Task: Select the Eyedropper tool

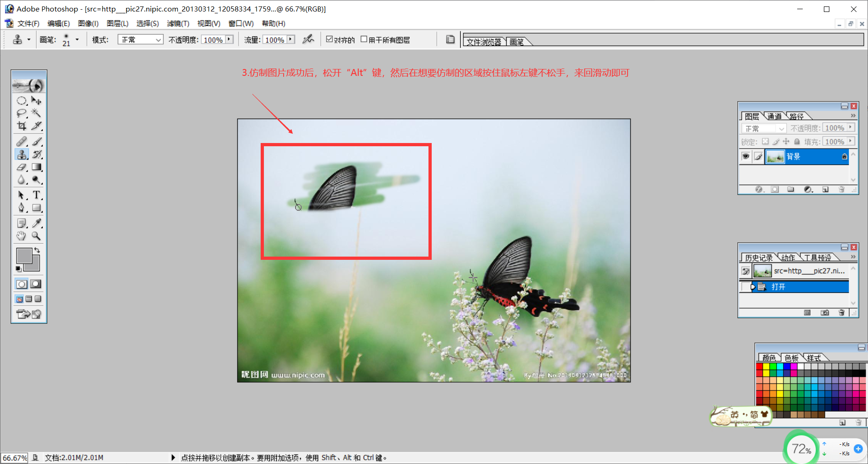Action: tap(36, 223)
